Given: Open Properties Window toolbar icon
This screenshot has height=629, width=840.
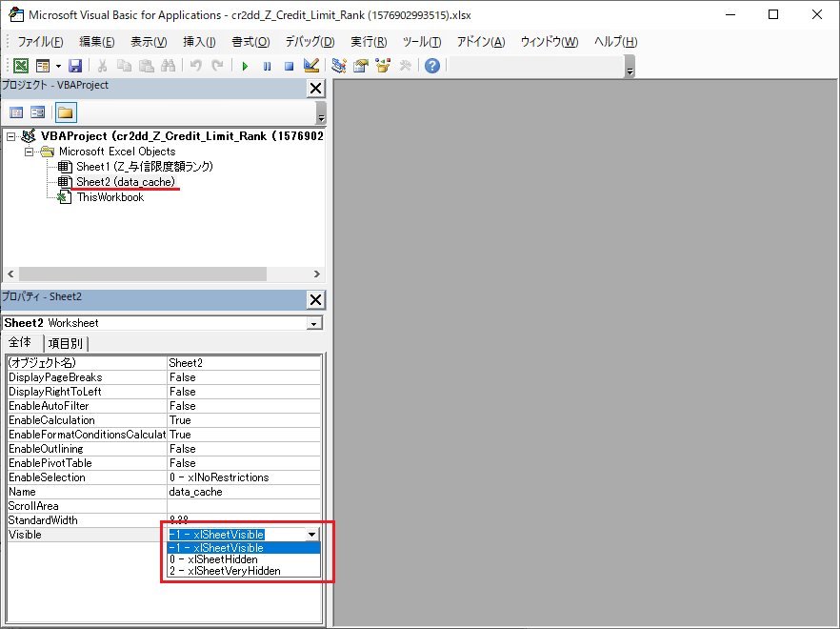Looking at the screenshot, I should (361, 66).
